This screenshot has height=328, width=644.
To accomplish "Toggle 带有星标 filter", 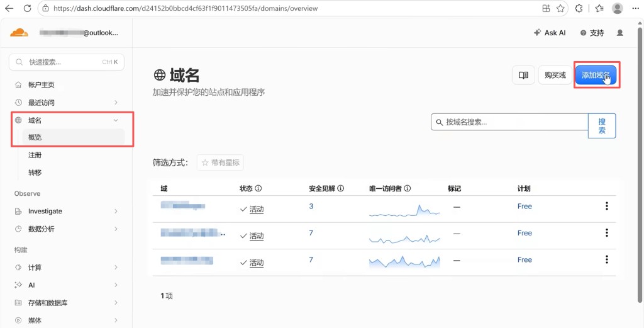I will coord(221,163).
